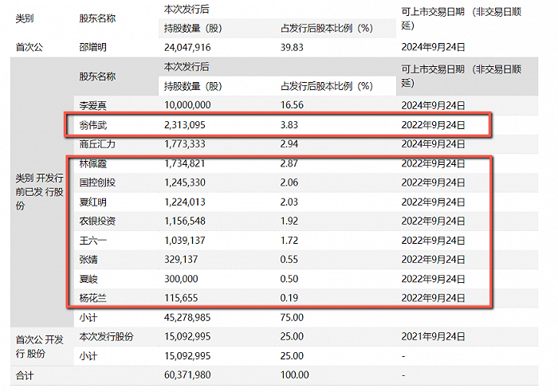
Task: Click the highlighted 翁伟武 shareholder name
Action: [x=92, y=125]
